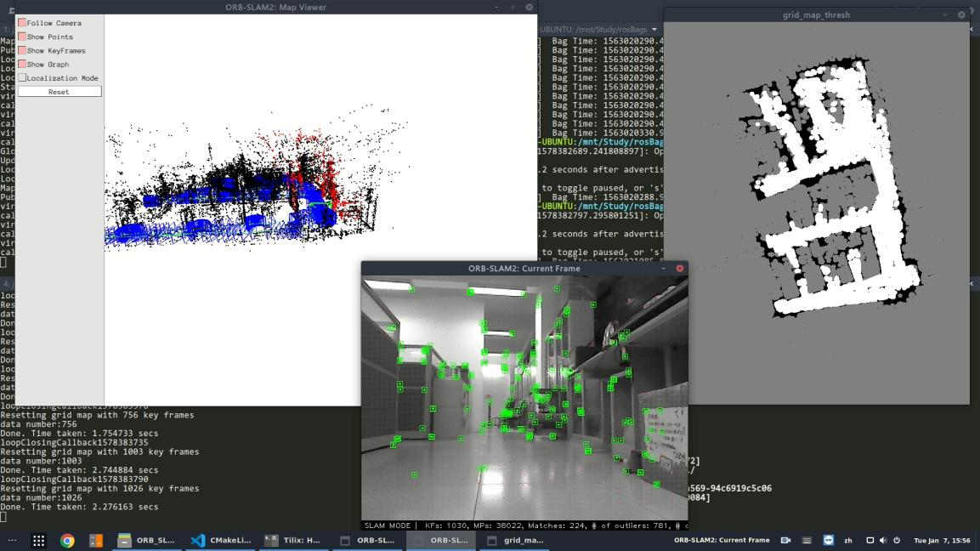Open the orange app icon next to Chrome
Viewport: 980px width, 551px height.
(x=96, y=540)
